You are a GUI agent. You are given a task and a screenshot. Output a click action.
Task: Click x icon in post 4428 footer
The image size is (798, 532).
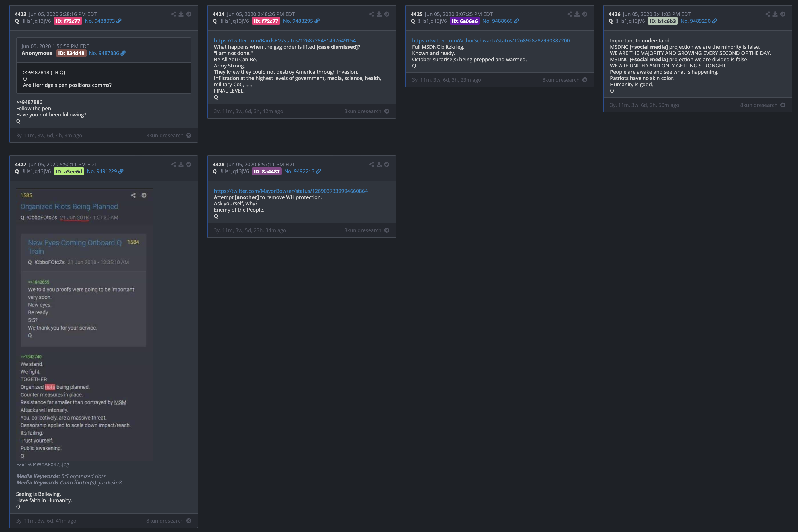point(387,230)
